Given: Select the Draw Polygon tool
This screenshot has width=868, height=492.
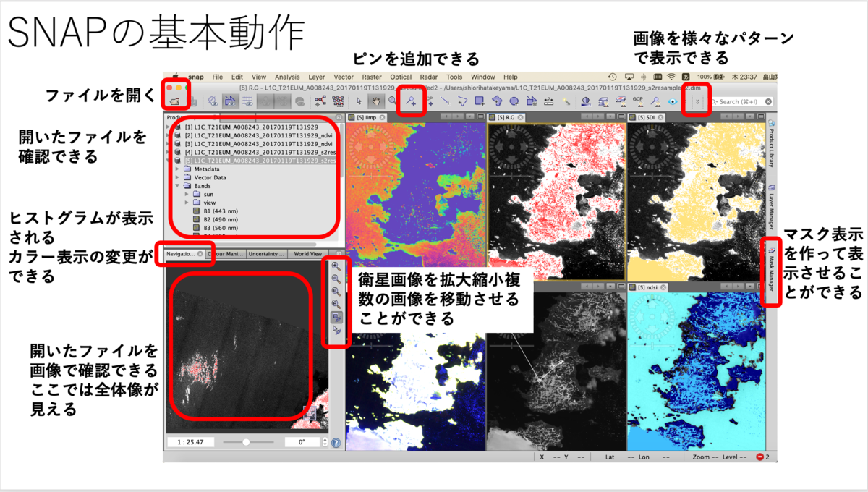Looking at the screenshot, I should click(497, 102).
